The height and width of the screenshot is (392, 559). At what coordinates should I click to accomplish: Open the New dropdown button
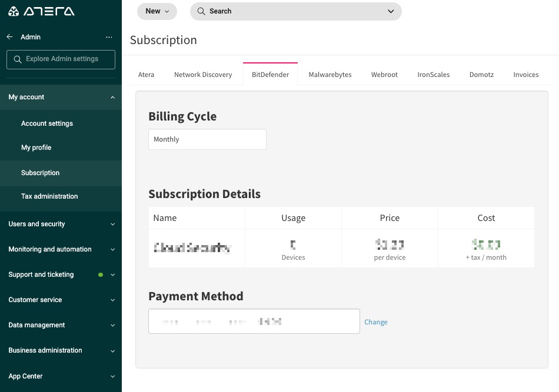(x=157, y=11)
